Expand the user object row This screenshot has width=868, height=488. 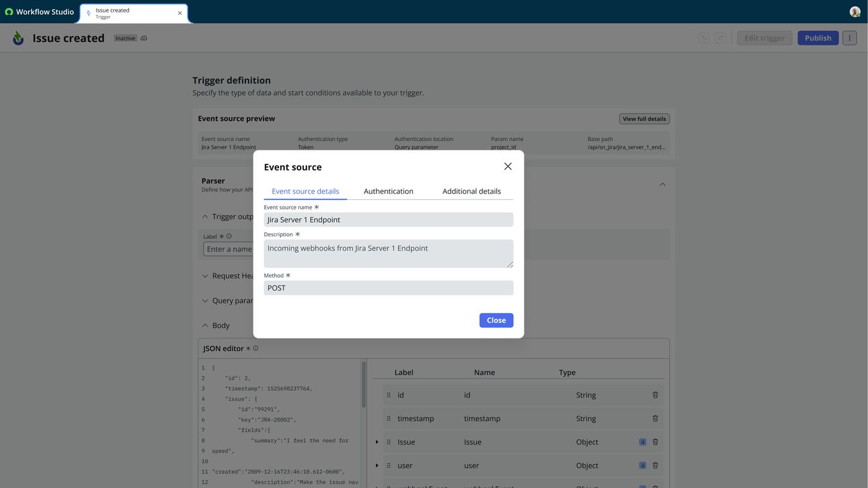377,466
